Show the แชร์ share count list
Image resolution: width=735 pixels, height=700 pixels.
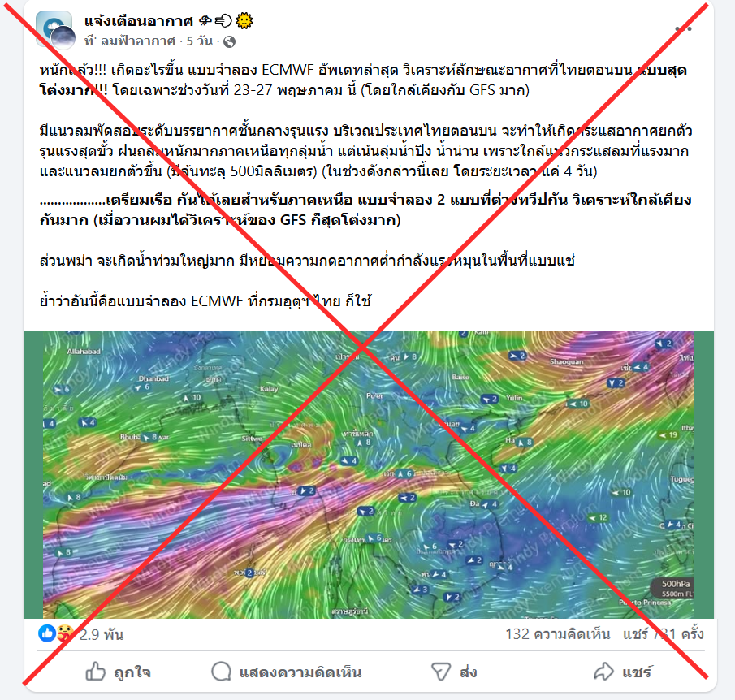coord(664,634)
